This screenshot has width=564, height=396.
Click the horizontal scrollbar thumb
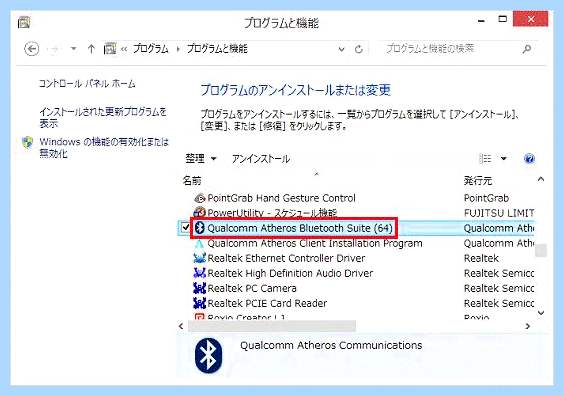[x=272, y=326]
